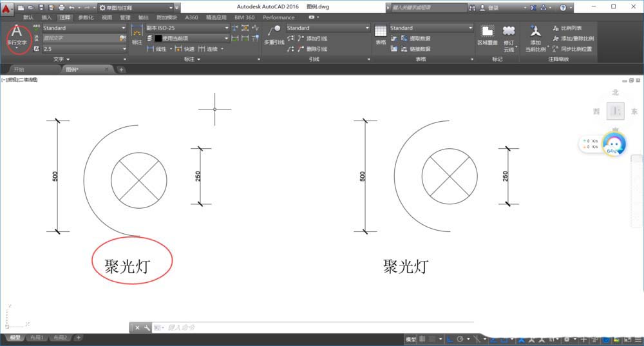Toggle 模型 model space button in status bar

(x=410, y=339)
